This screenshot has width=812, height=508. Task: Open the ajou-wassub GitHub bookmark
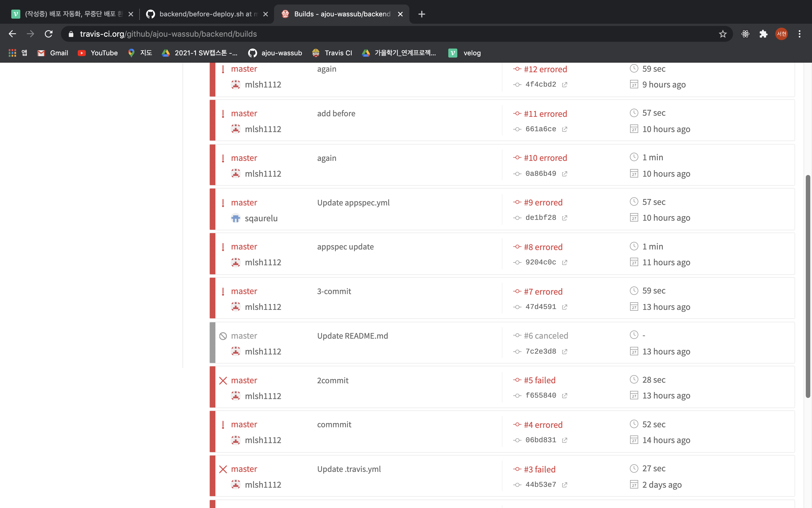(x=275, y=53)
